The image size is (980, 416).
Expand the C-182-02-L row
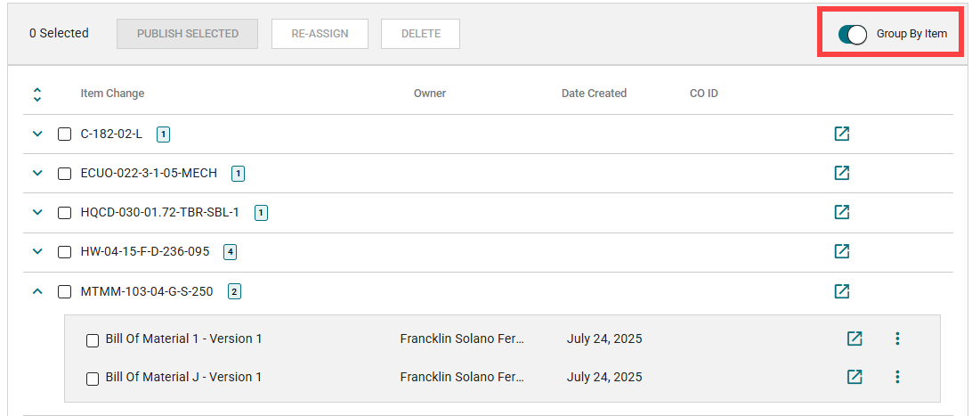pos(37,134)
